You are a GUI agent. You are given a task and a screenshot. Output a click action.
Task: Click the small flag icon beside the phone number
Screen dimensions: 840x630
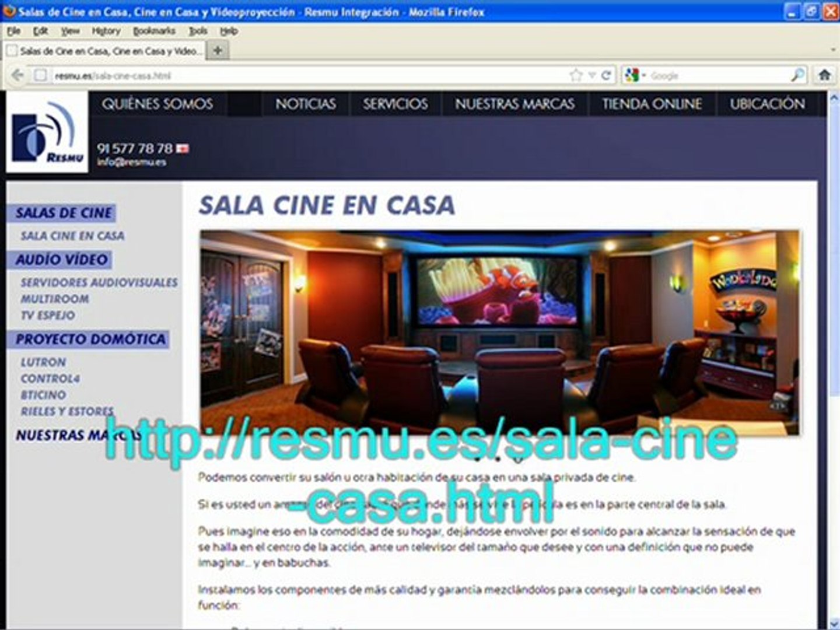(183, 149)
